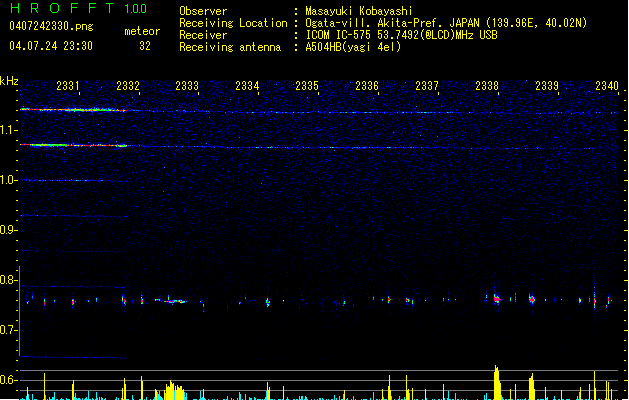This screenshot has height=400, width=629.
Task: Click the 2335 time marker
Action: pos(307,86)
